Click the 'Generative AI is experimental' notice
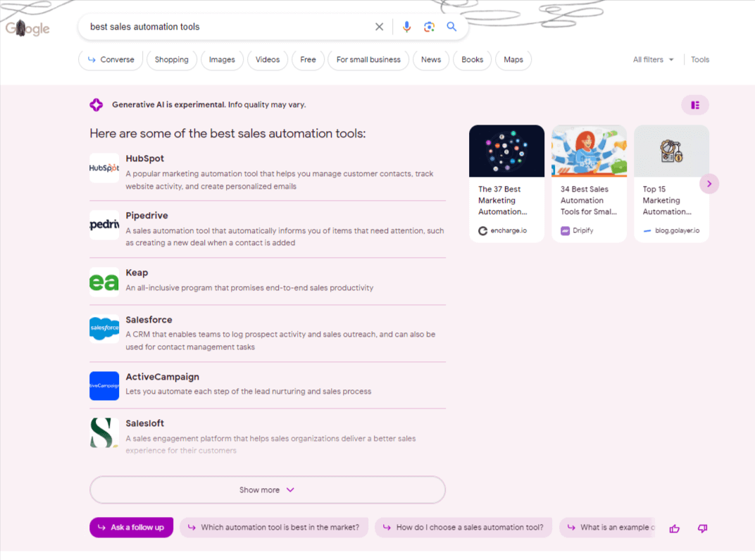The width and height of the screenshot is (755, 560). (209, 104)
